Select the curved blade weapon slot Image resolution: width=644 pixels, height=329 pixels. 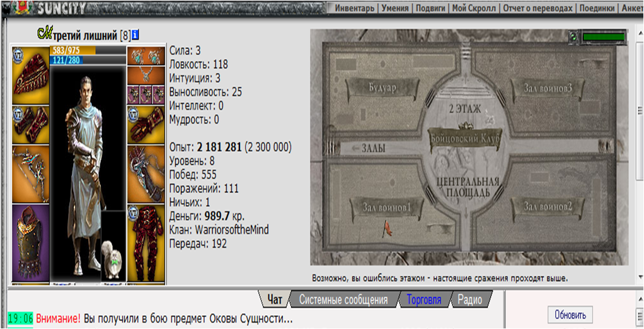click(x=30, y=174)
